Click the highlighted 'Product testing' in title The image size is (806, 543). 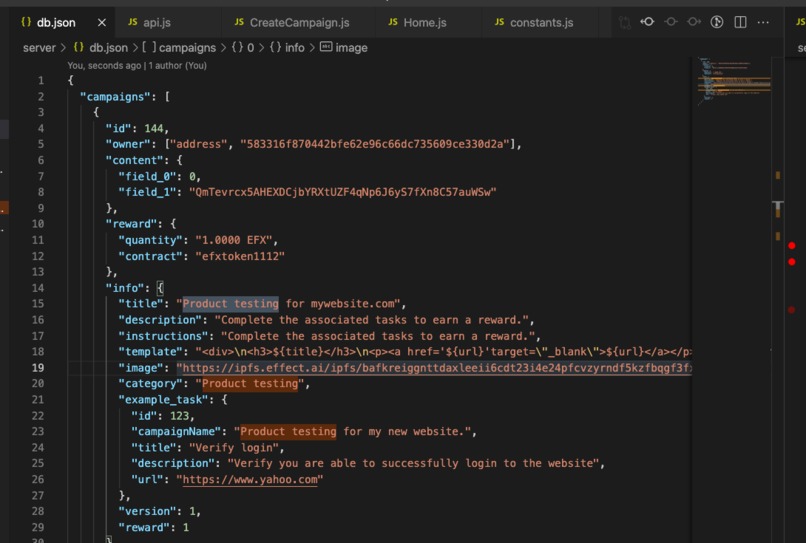click(230, 304)
